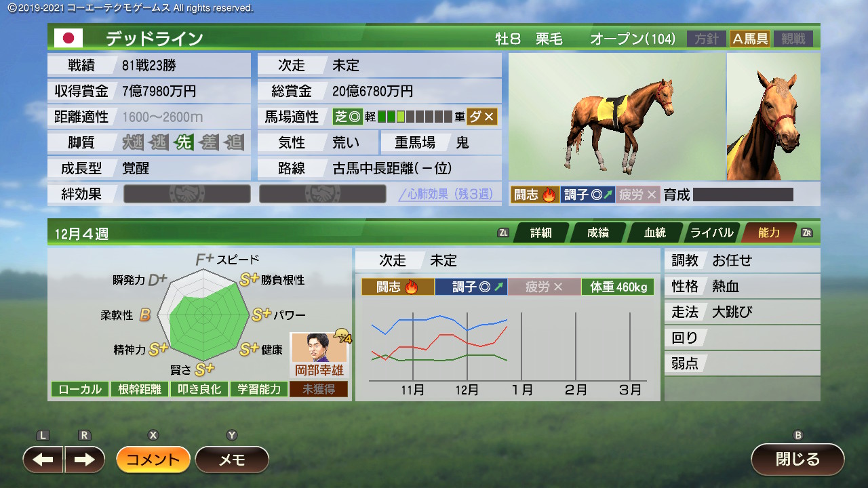Select the 追 running style icon

pyautogui.click(x=234, y=143)
